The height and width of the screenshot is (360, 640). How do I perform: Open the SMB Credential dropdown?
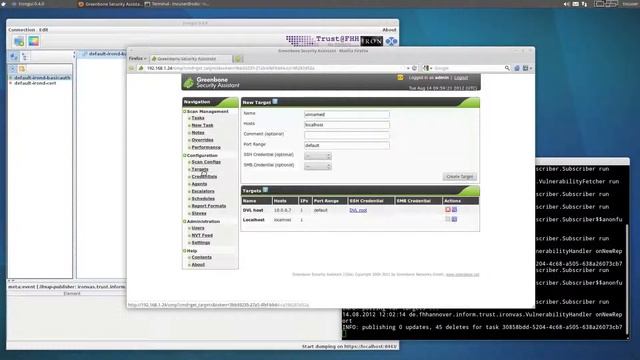click(318, 166)
